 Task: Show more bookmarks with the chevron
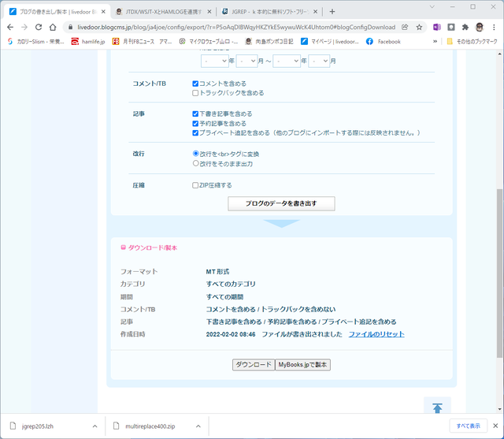[435, 42]
